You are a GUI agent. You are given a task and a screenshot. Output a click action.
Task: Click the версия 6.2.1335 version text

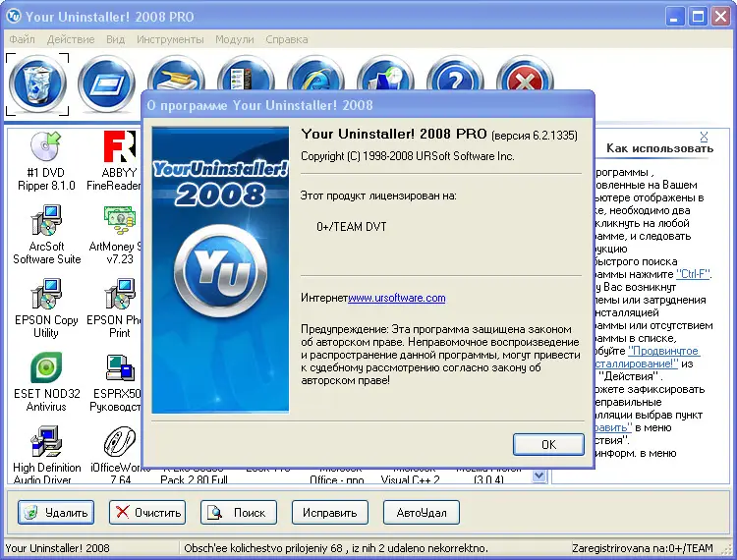point(535,136)
